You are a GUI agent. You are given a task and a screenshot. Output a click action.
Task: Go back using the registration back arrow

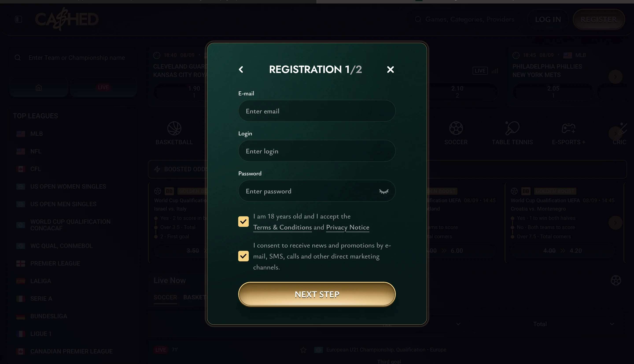[241, 69]
